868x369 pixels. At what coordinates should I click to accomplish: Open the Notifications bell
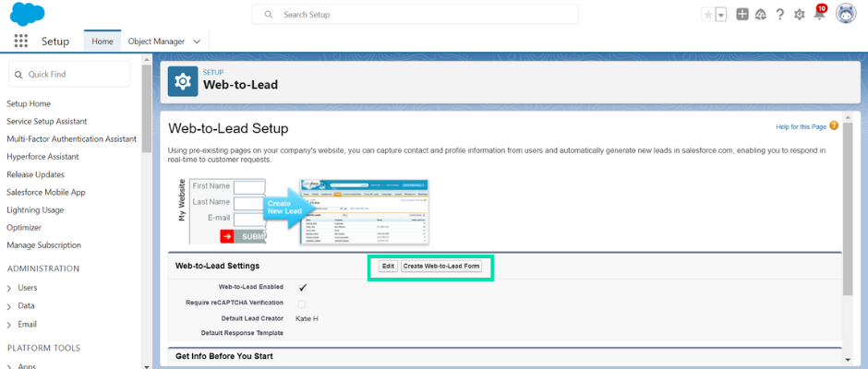(819, 15)
